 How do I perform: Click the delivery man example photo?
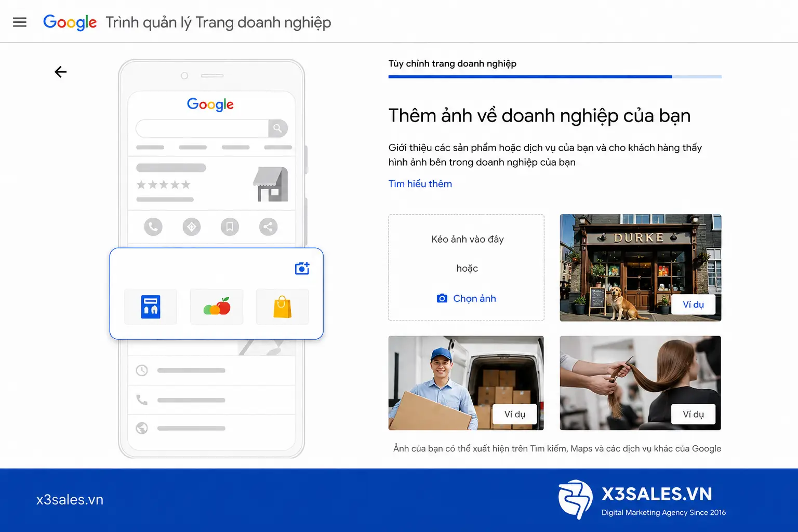tap(466, 383)
